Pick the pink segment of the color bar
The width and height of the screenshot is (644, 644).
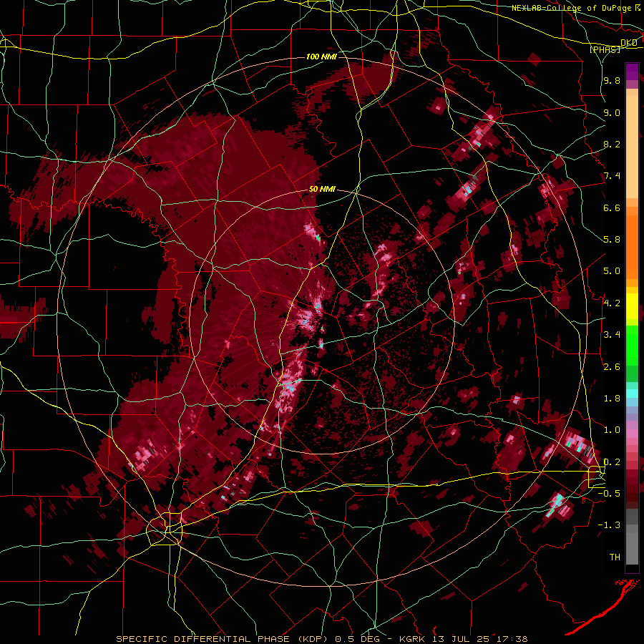pyautogui.click(x=632, y=434)
